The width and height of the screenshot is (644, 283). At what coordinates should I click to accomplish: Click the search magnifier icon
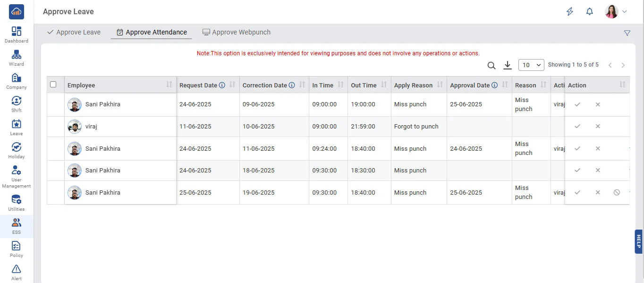click(491, 65)
